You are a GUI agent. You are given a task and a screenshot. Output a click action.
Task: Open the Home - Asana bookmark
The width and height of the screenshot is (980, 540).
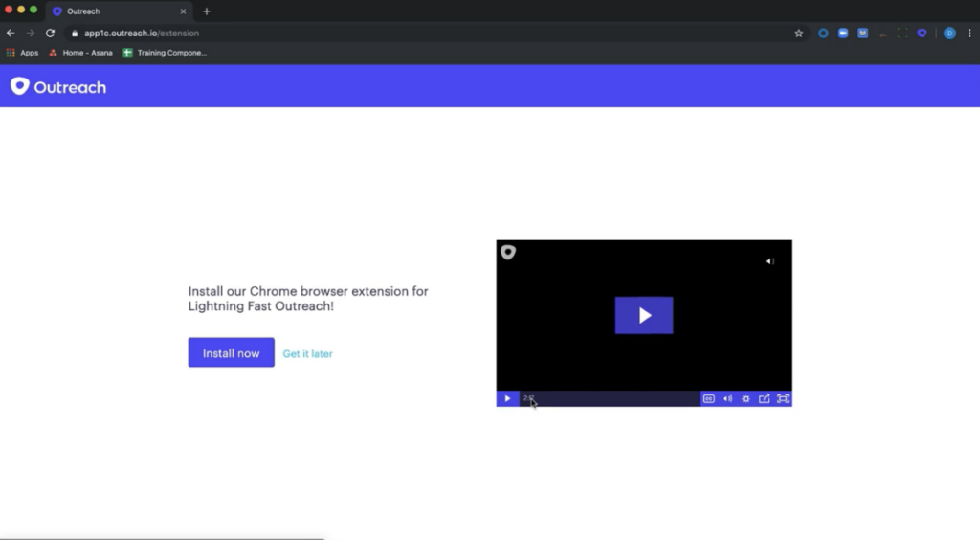[x=80, y=53]
